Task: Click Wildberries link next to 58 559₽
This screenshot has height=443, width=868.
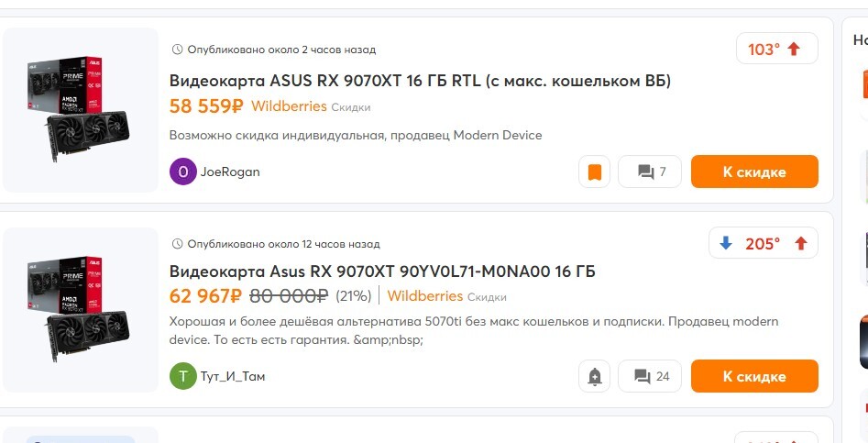Action: [289, 106]
